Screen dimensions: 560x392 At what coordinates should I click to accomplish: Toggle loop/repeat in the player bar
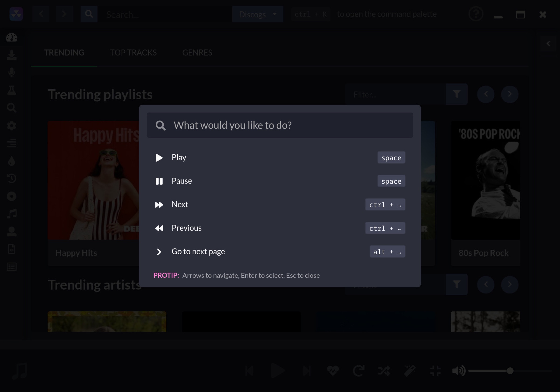click(x=359, y=371)
